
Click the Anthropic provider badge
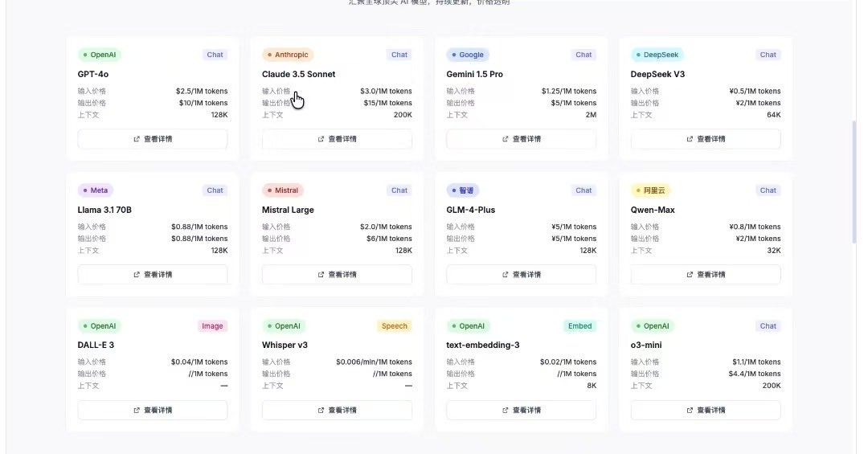288,55
